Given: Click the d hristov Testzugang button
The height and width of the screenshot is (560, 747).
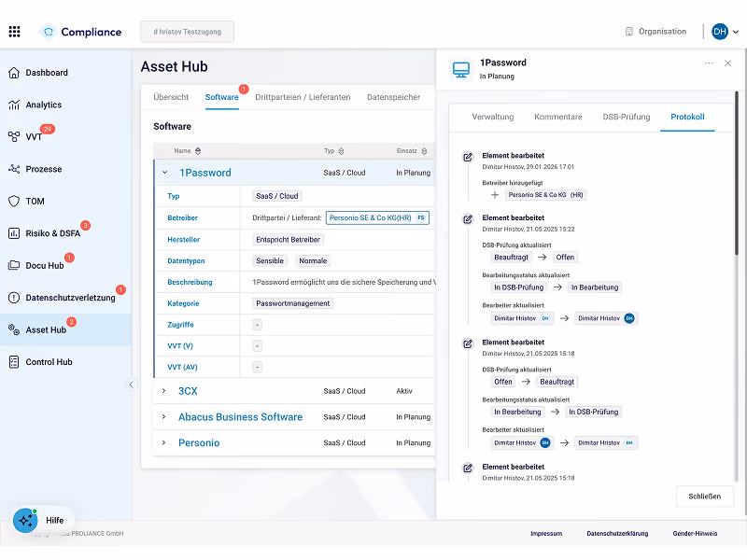Looking at the screenshot, I should coord(188,32).
